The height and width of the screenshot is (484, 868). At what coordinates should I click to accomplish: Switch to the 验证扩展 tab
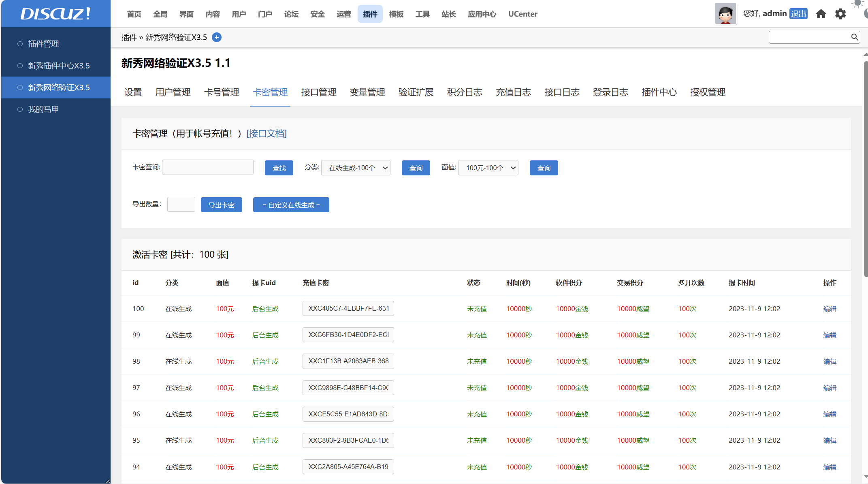[x=416, y=92]
